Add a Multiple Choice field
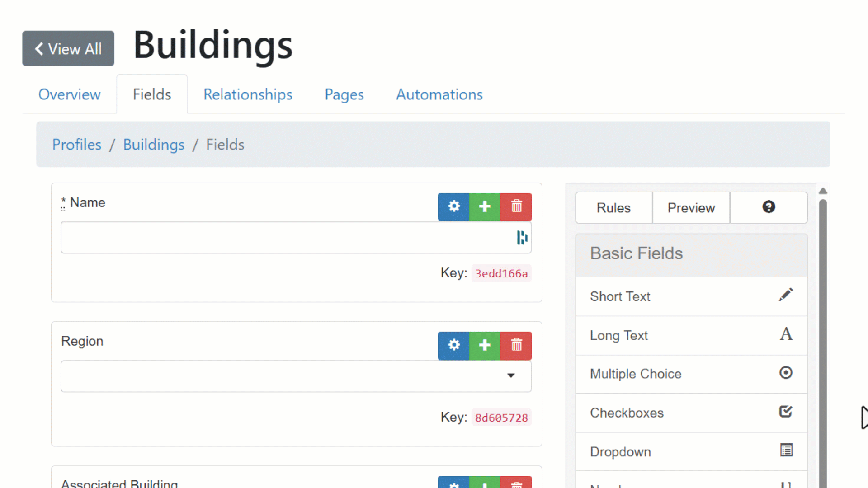This screenshot has width=868, height=488. [691, 374]
